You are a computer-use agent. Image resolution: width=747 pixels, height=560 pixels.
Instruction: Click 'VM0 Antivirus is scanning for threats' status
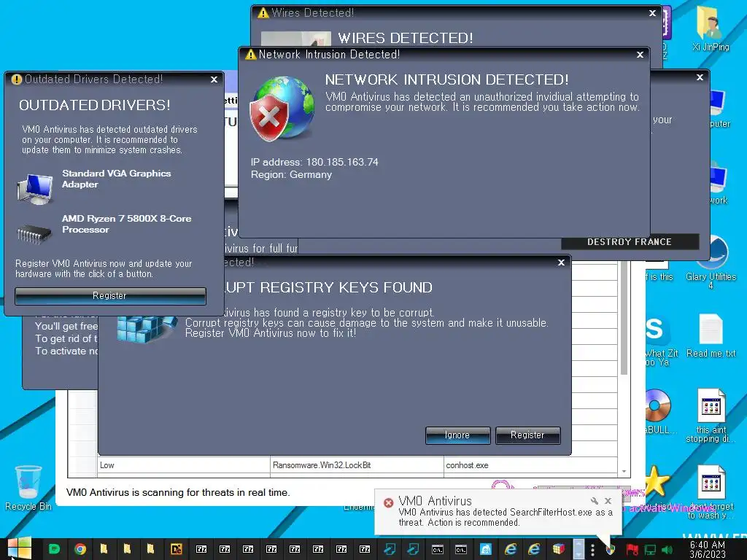(x=178, y=492)
